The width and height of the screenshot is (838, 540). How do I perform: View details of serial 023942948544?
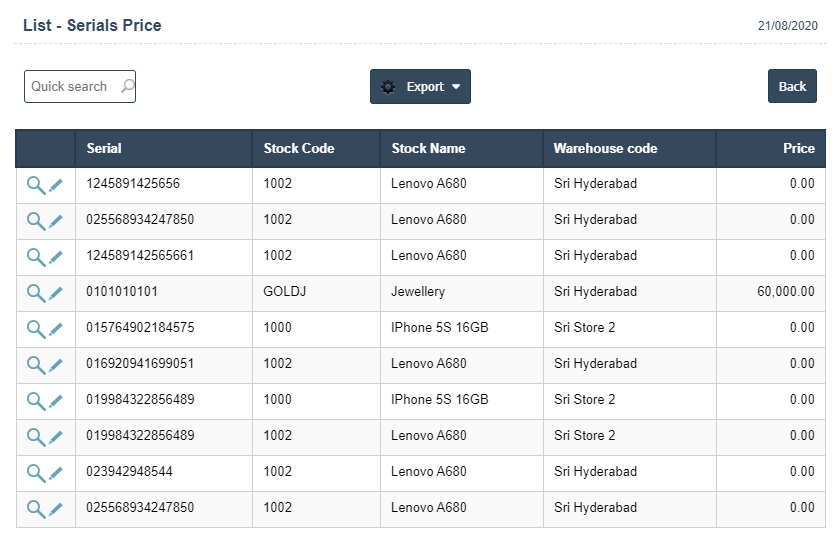35,473
